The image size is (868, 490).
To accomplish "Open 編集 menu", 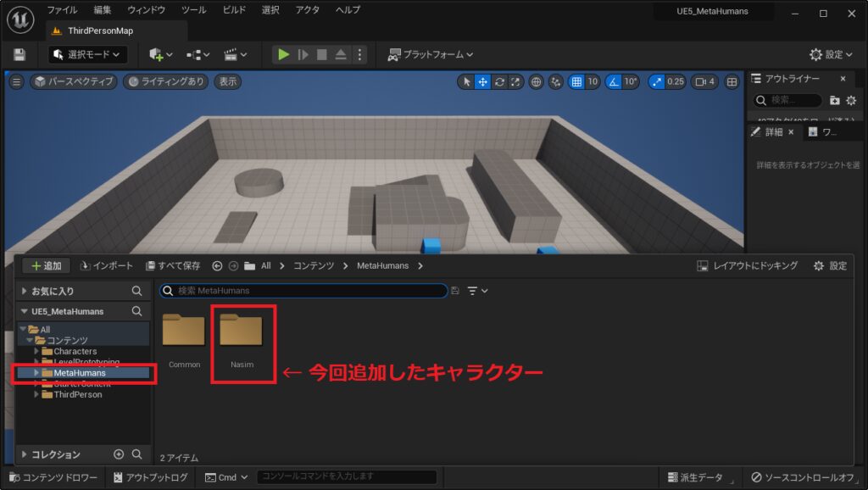I will click(103, 10).
